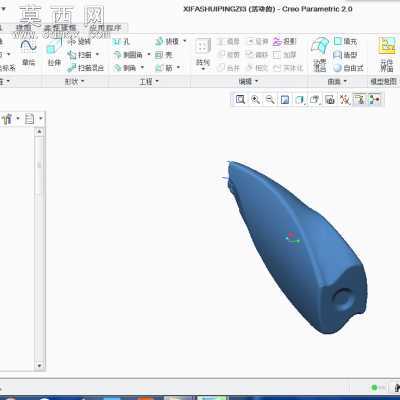Select the Style (造型) tool
This screenshot has height=400, width=400.
click(x=346, y=55)
